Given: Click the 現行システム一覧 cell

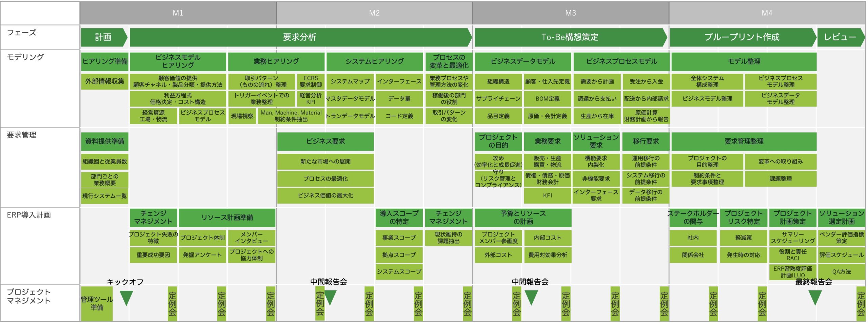Looking at the screenshot, I should (x=105, y=196).
